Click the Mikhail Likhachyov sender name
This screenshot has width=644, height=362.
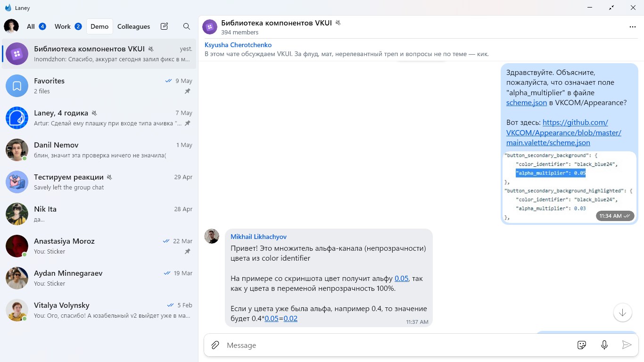pos(258,237)
